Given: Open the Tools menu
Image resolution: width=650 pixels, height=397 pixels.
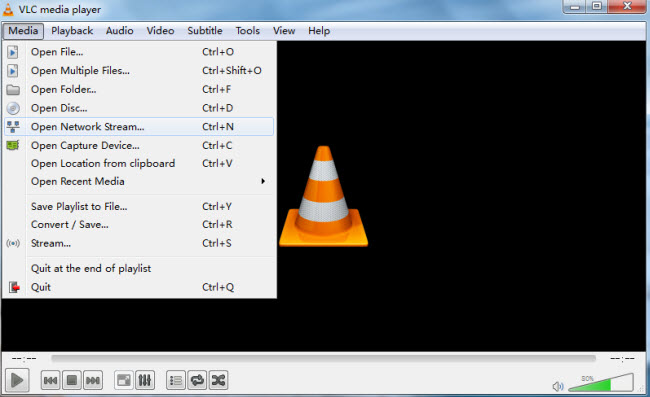Looking at the screenshot, I should point(247,31).
